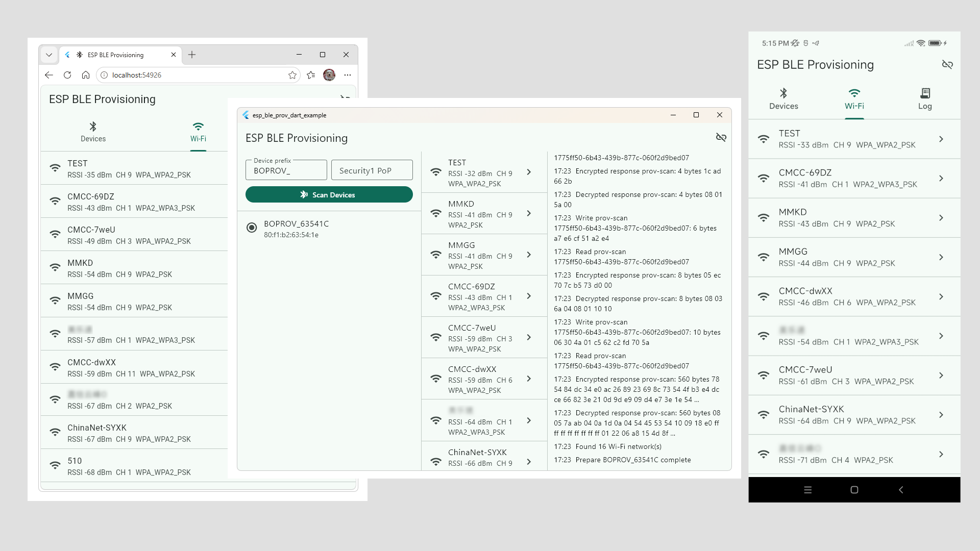
Task: Reload the browser page
Action: pos(67,75)
